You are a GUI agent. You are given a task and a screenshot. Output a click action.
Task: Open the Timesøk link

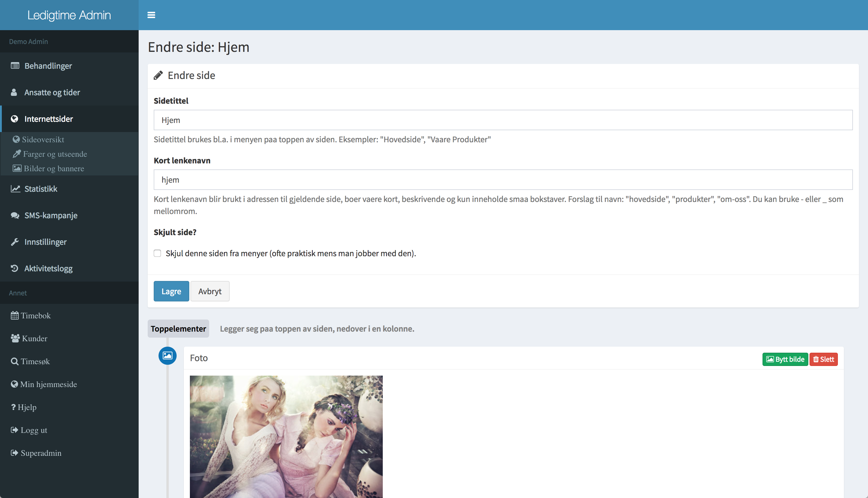[35, 361]
